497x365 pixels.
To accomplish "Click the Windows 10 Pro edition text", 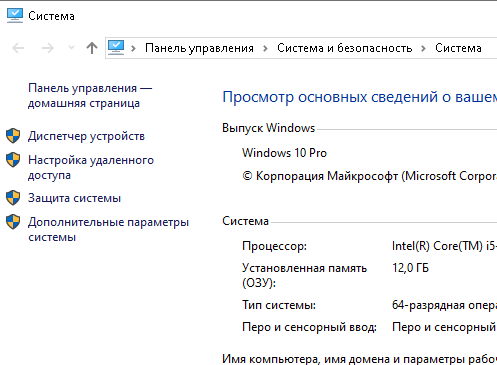I will 284,153.
